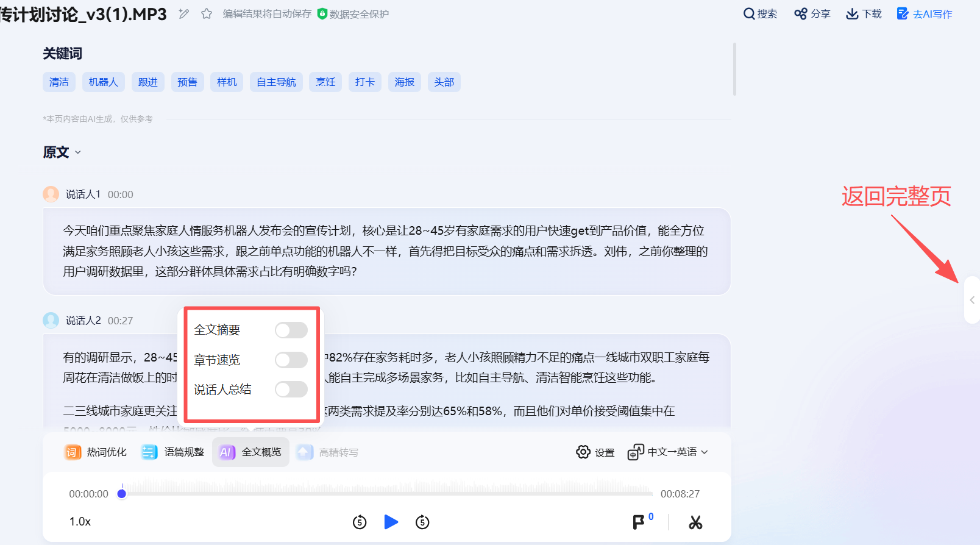
Task: Click the pencil rename icon beside title
Action: (x=183, y=13)
